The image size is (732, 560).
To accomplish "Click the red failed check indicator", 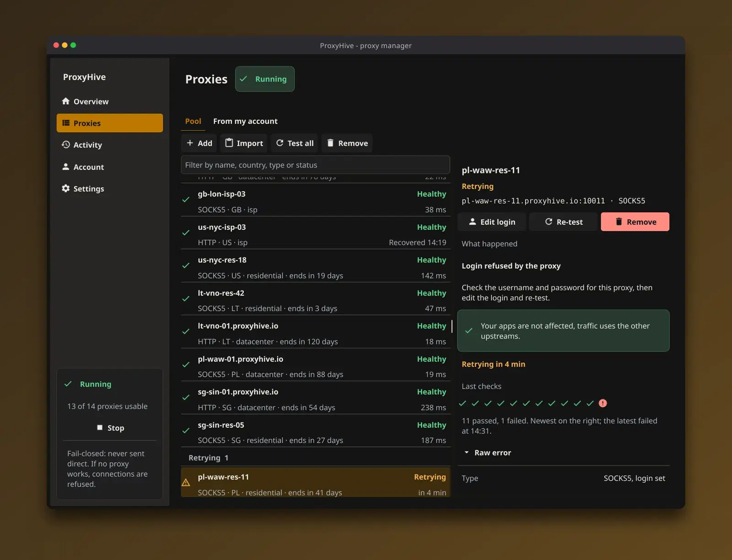I will pos(603,403).
